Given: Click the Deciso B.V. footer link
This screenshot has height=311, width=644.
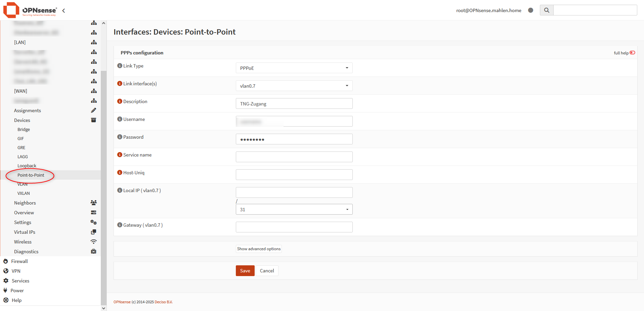Looking at the screenshot, I should [163, 302].
